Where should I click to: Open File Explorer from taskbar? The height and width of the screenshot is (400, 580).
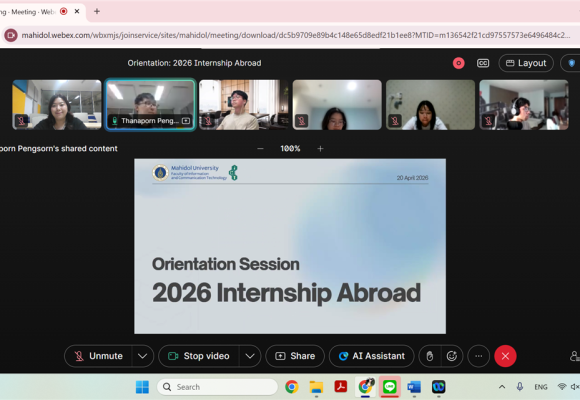316,387
